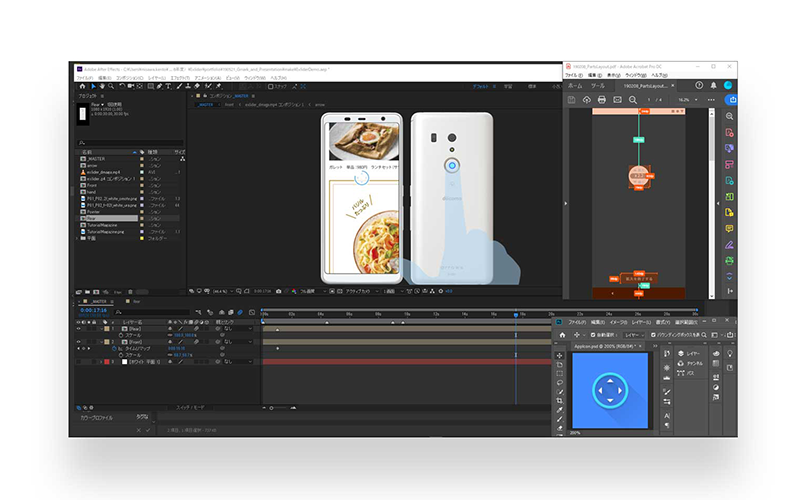Click the yellow label swatch of 平面 folder
Screen dimensions: 800x500
(142, 238)
